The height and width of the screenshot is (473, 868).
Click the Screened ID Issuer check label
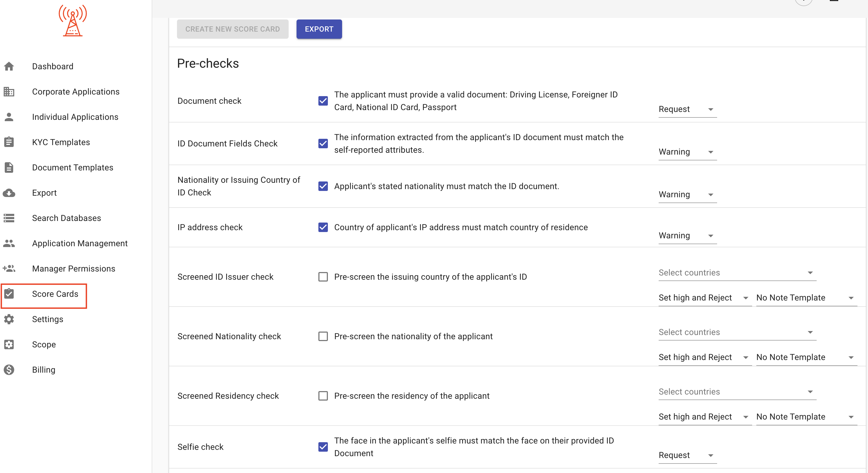coord(225,277)
